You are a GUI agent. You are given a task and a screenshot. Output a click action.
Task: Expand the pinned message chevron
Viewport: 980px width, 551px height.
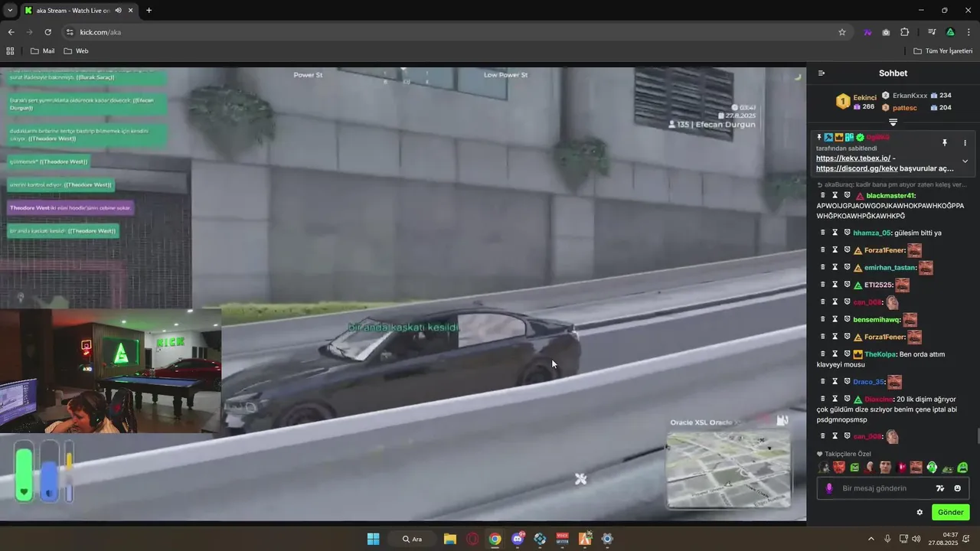click(x=965, y=161)
